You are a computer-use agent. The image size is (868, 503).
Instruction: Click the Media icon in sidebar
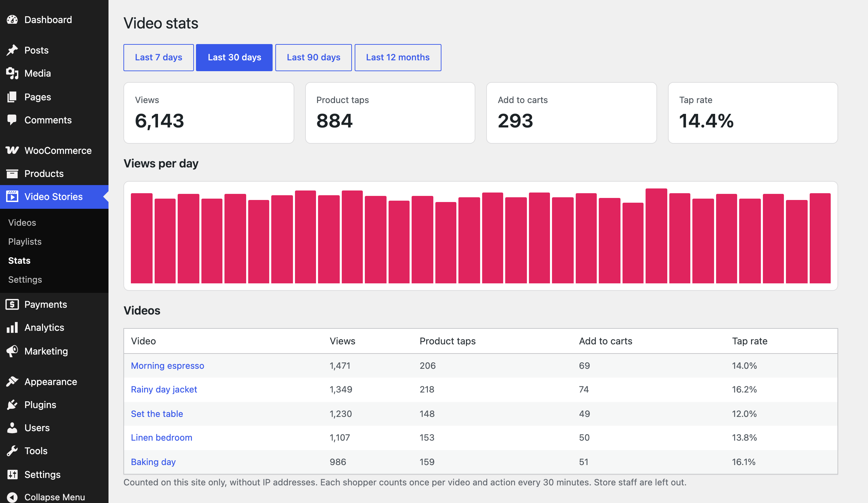pos(13,73)
